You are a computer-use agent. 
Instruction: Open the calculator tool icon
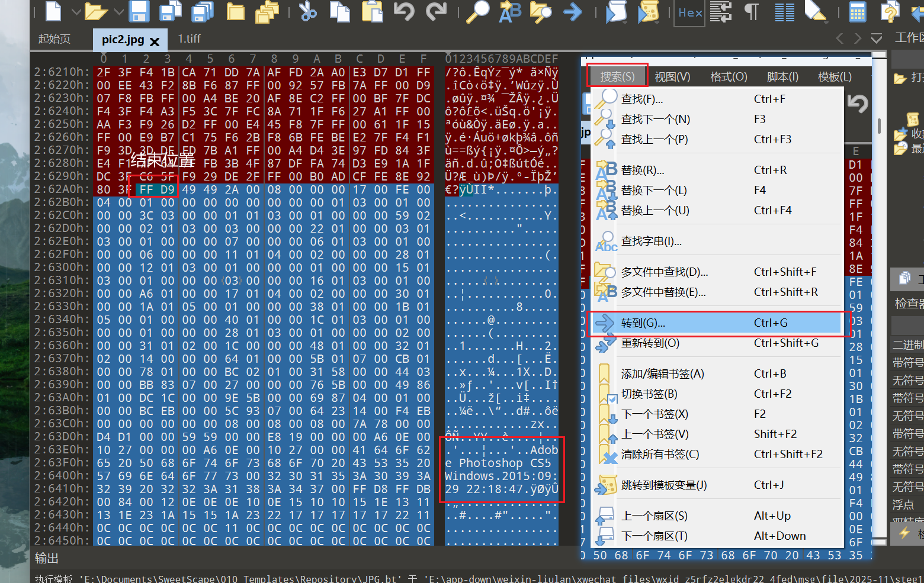click(x=857, y=11)
